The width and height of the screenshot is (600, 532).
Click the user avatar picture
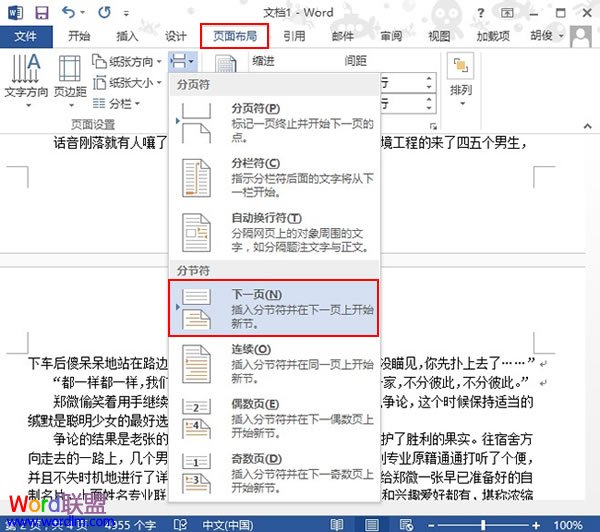(580, 36)
